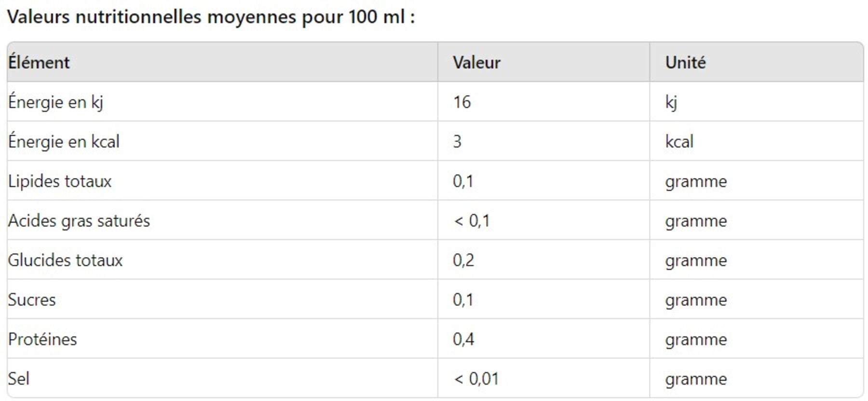Click the Protéines row label
868x401 pixels.
[42, 340]
